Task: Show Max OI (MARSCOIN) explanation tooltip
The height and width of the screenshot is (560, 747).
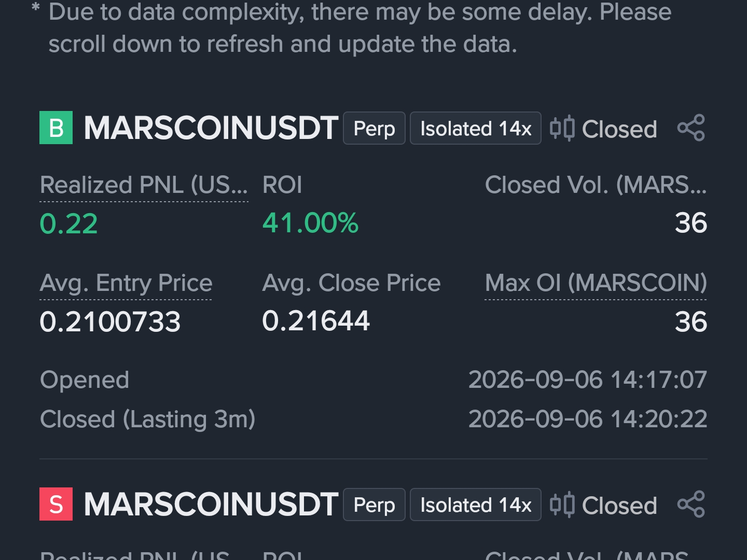Action: (596, 283)
